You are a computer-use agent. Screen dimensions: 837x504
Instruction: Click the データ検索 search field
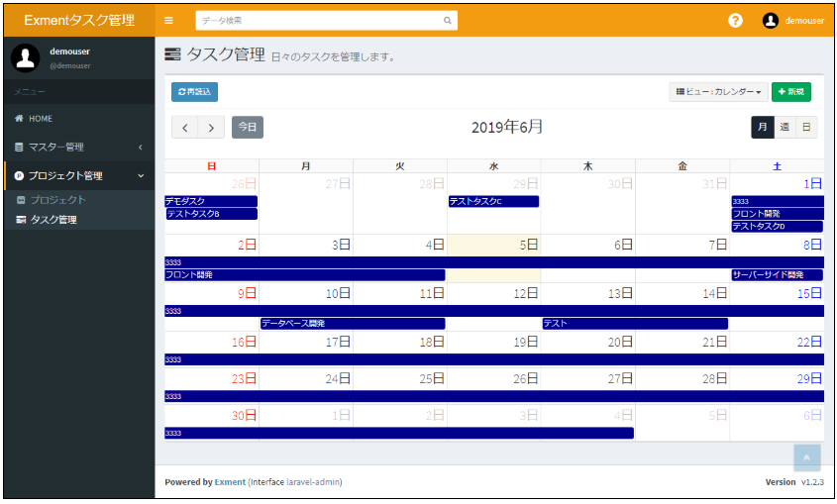[x=317, y=20]
